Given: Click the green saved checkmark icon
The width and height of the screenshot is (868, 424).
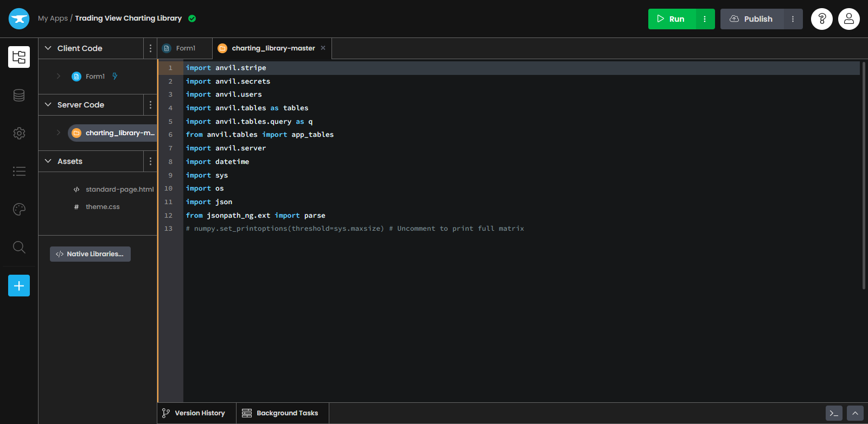Looking at the screenshot, I should 192,18.
